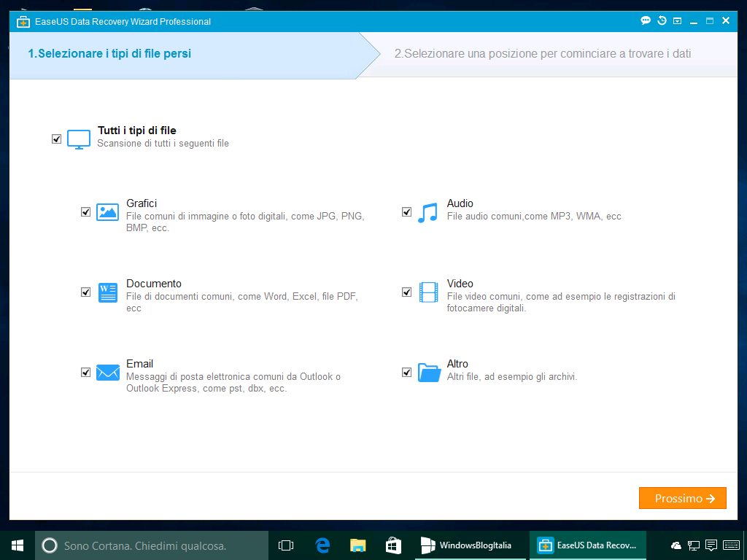747x560 pixels.
Task: Open the touch keyboard tray icon
Action: [x=731, y=545]
